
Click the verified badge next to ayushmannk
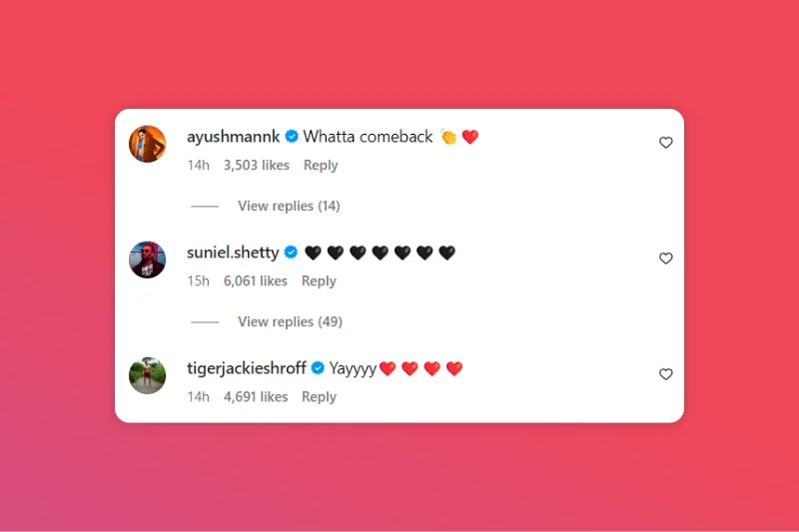click(292, 137)
